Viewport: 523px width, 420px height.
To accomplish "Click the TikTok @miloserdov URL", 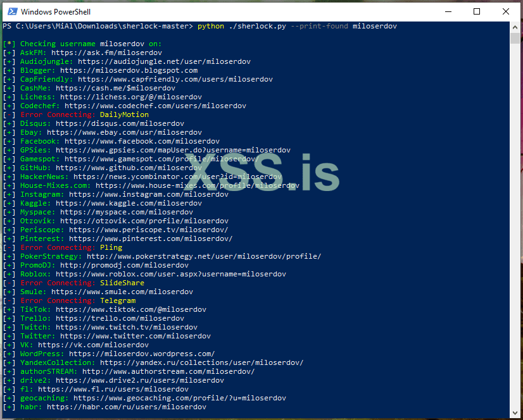I will [130, 309].
